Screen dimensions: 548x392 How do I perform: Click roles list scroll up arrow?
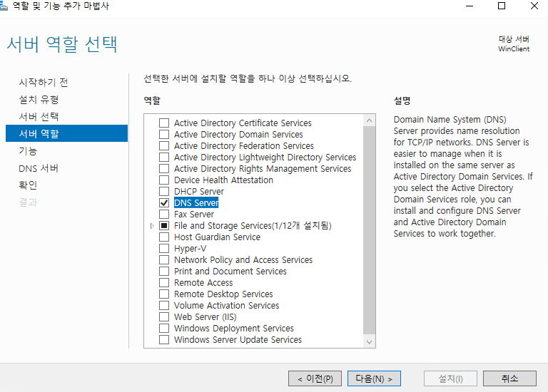click(x=369, y=120)
